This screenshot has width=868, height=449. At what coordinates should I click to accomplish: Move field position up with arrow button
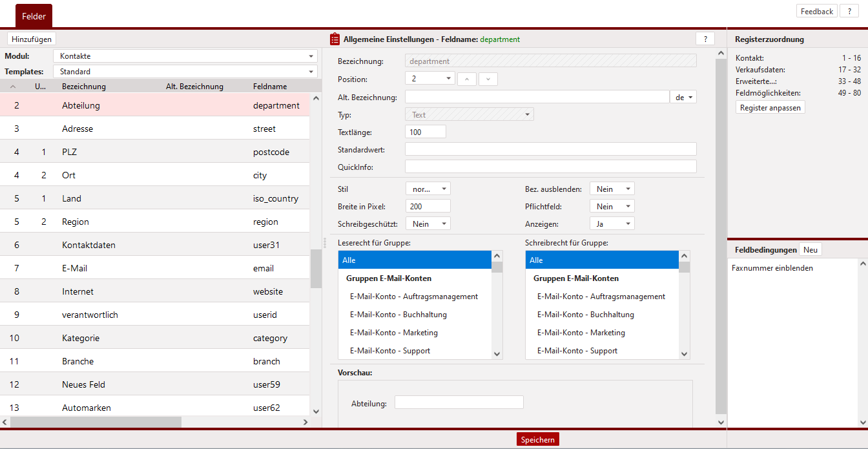467,79
